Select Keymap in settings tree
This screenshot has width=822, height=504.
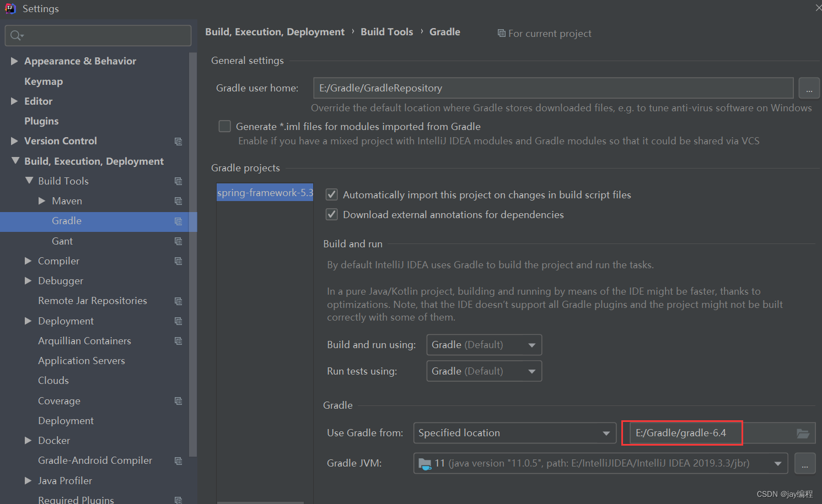pos(44,82)
